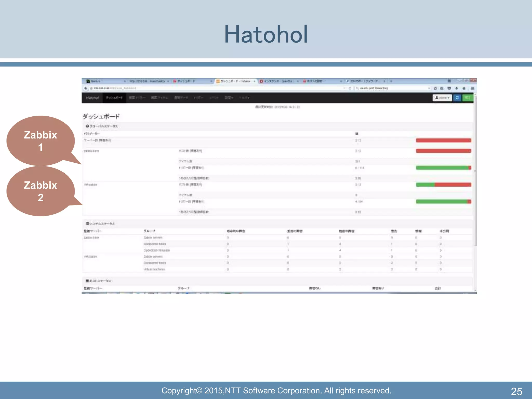This screenshot has width=532, height=399.
Task: Switch to the ホストの設定 browser tab
Action: click(322, 81)
